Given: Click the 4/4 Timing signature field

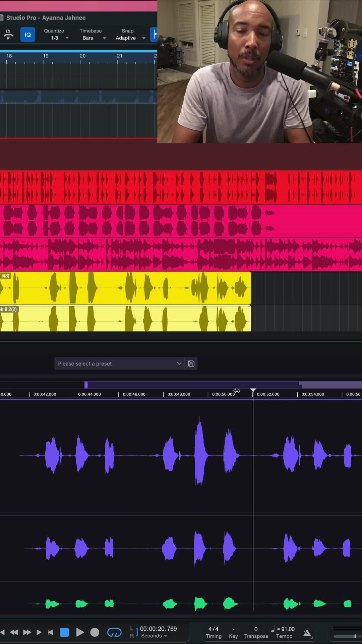Looking at the screenshot, I should [214, 632].
